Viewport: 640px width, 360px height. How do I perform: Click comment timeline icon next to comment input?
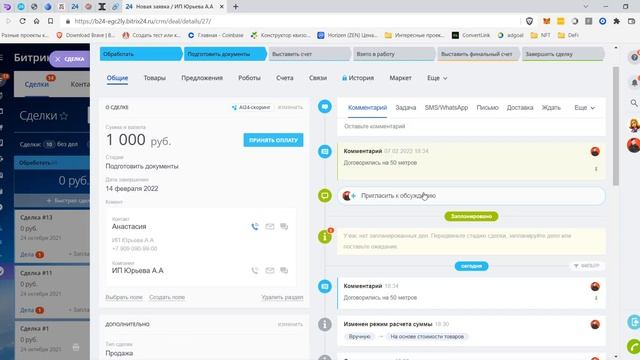click(x=325, y=107)
